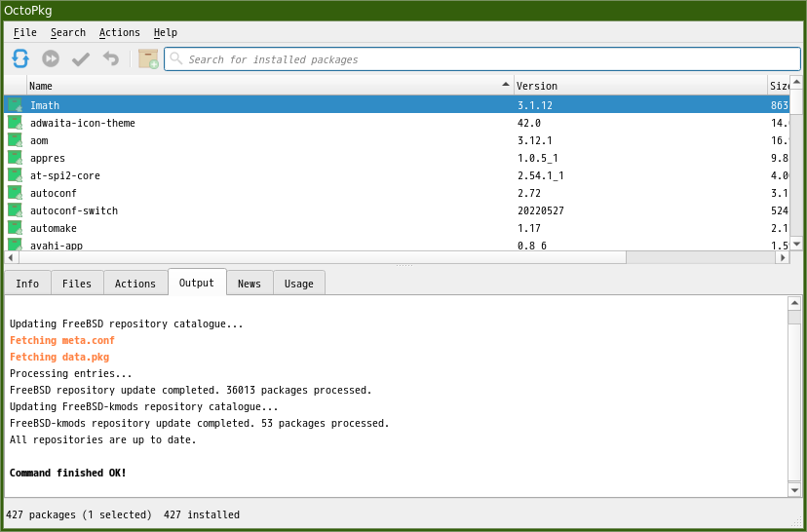Click '427 packages (1 selected)' status text
The width and height of the screenshot is (807, 532).
coord(79,514)
